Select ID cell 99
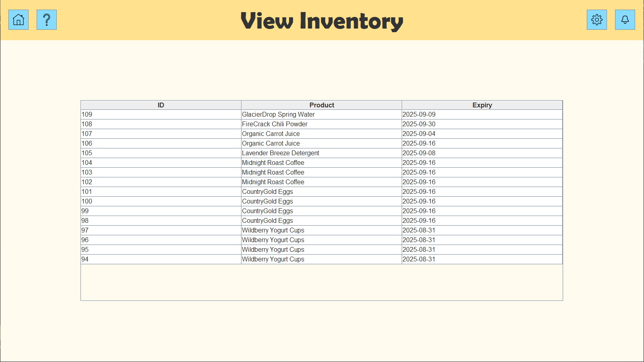 coord(161,211)
